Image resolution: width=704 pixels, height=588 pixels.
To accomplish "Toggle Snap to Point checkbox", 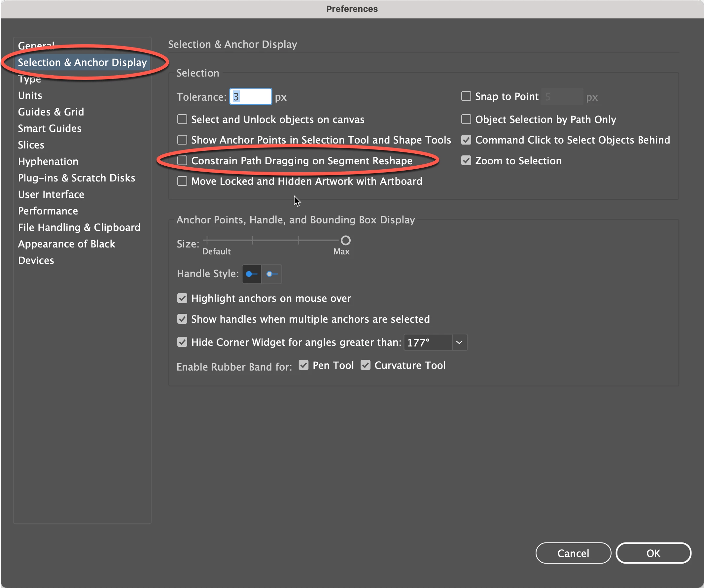I will coord(466,96).
